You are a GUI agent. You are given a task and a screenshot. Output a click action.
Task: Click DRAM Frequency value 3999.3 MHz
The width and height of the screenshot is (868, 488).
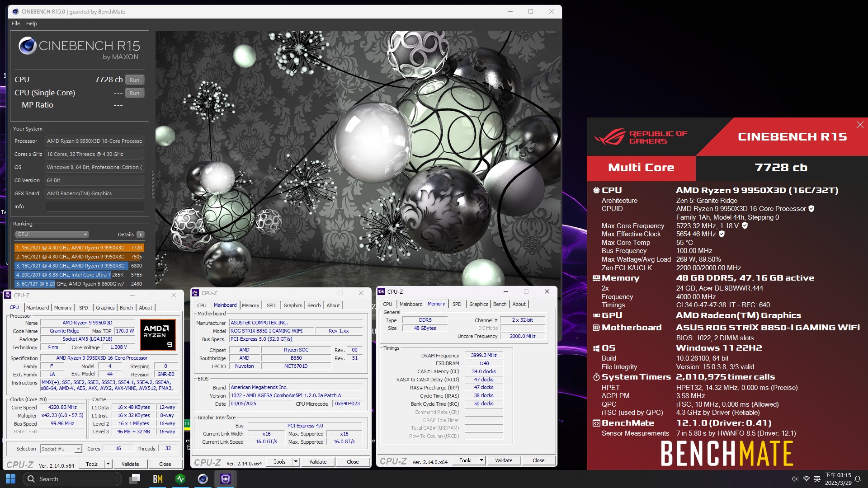tap(484, 355)
